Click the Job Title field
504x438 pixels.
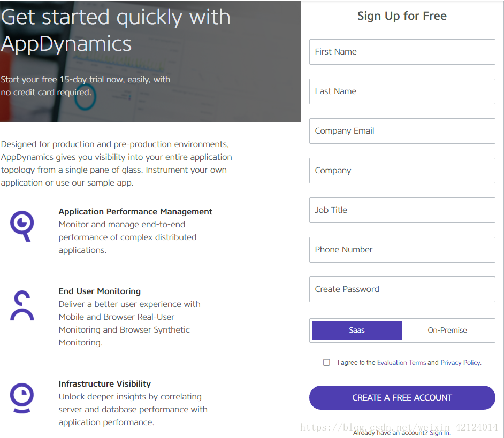[x=402, y=210]
